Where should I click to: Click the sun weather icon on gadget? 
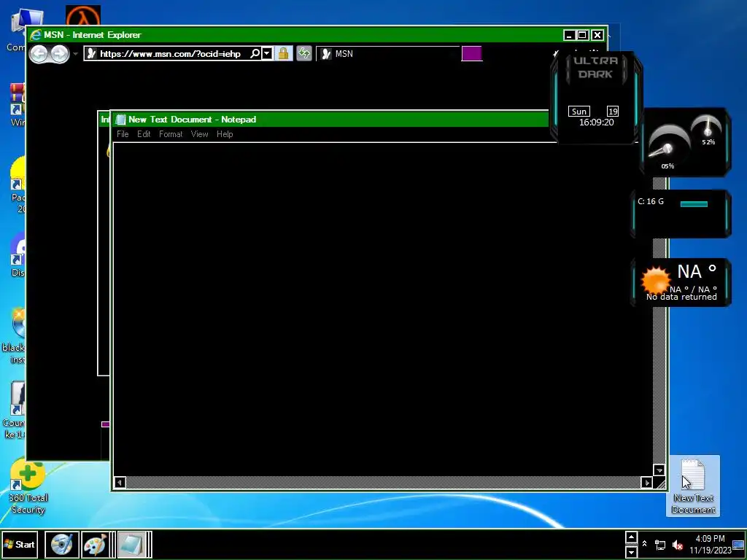coord(655,280)
